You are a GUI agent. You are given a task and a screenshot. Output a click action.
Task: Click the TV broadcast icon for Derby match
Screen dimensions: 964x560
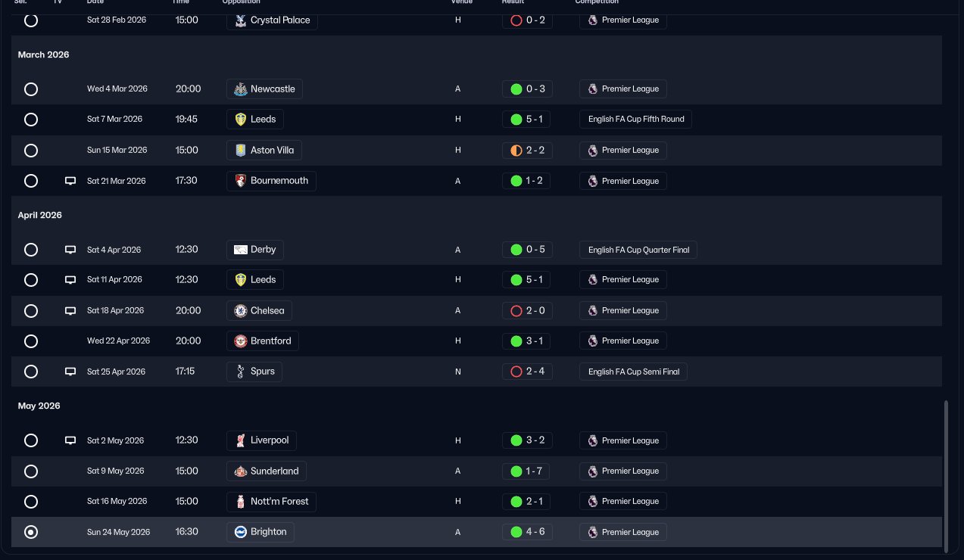(70, 250)
